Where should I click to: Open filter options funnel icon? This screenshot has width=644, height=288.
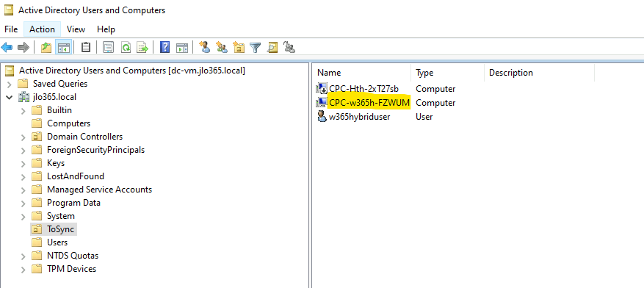[x=256, y=48]
